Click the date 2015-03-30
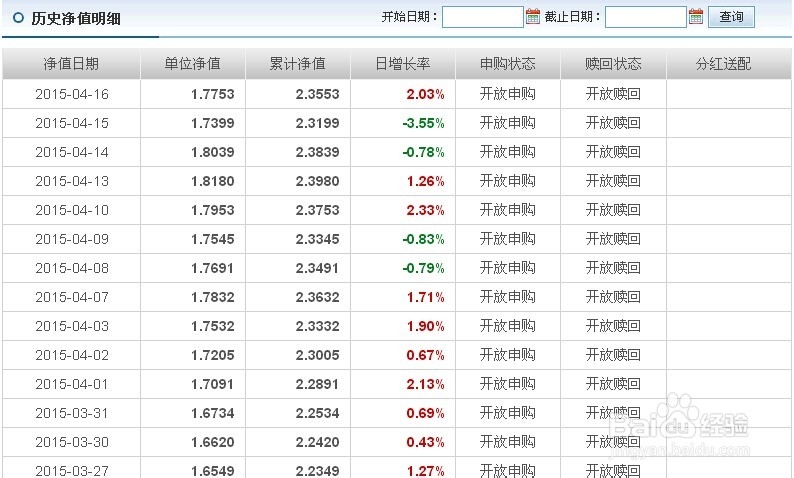The width and height of the screenshot is (794, 478). tap(72, 442)
